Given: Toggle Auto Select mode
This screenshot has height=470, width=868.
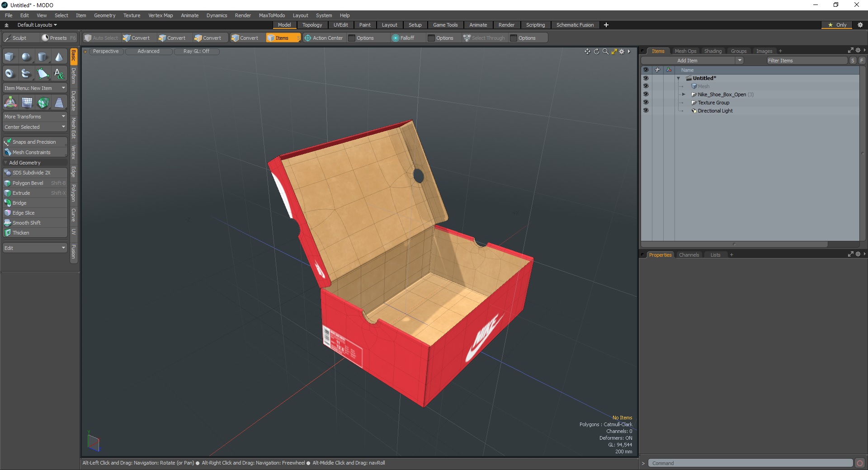Looking at the screenshot, I should (101, 38).
